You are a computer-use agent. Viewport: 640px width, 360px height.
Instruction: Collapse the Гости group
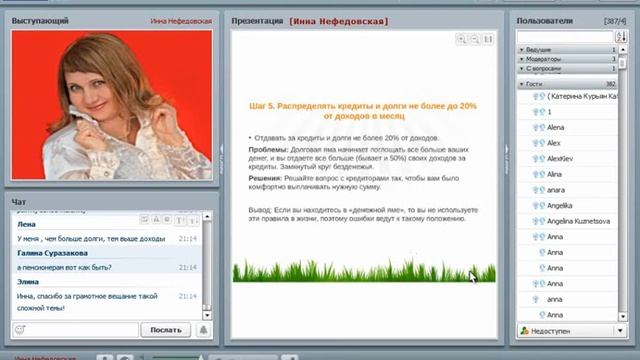521,84
